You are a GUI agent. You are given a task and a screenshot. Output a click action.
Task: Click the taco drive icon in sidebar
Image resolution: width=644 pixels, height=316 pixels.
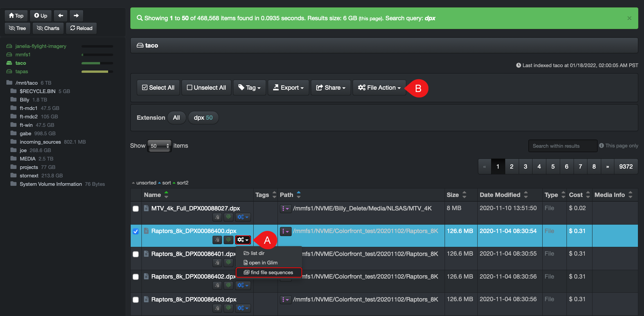point(9,63)
